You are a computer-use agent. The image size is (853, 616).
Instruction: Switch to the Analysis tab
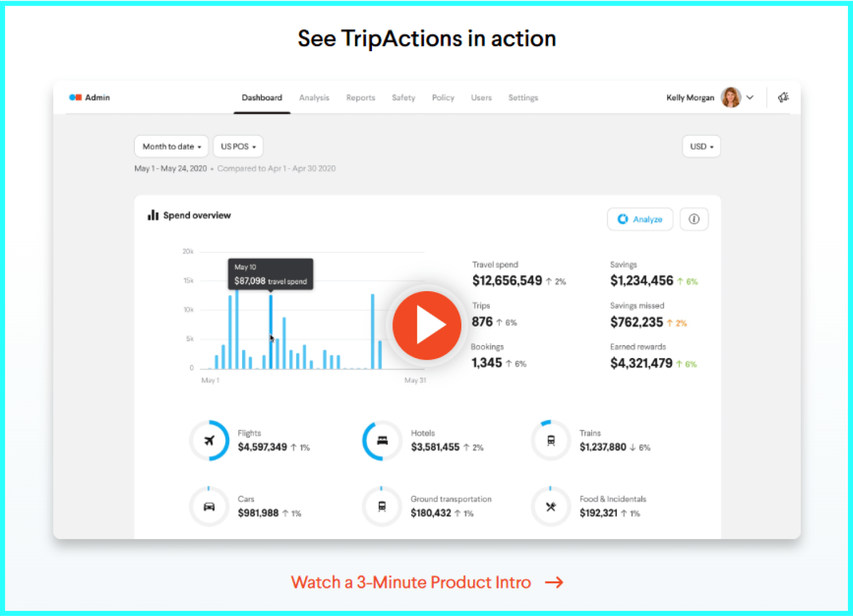point(314,98)
